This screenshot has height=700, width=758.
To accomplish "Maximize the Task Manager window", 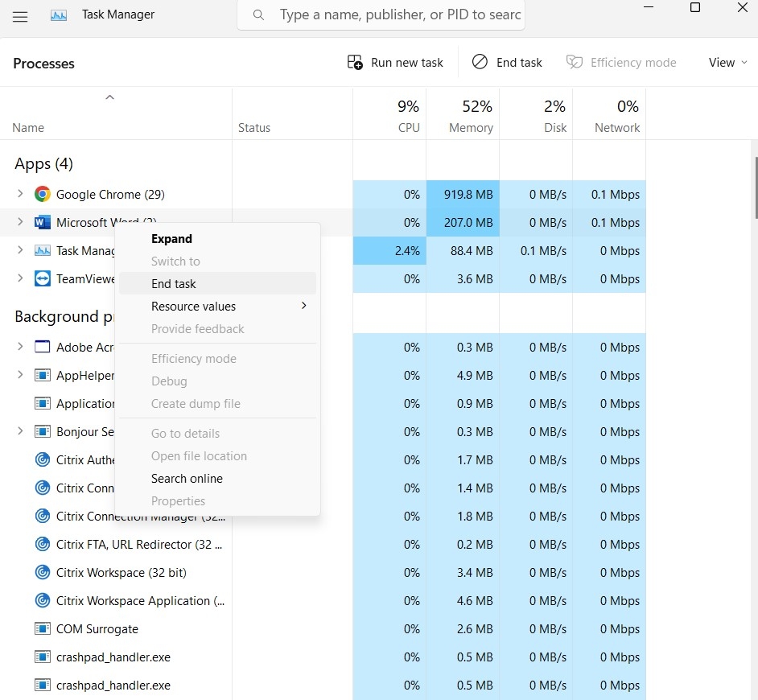I will [695, 7].
